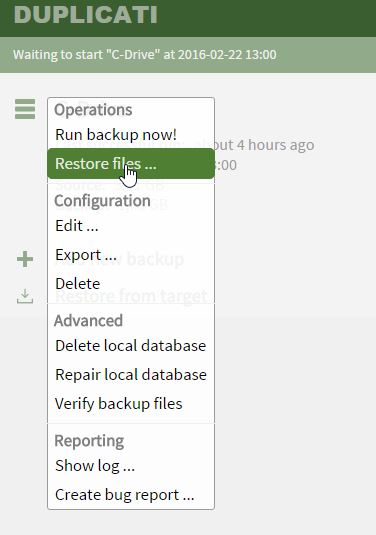The width and height of the screenshot is (376, 535).
Task: Click the hamburger menu icon
Action: [x=25, y=109]
